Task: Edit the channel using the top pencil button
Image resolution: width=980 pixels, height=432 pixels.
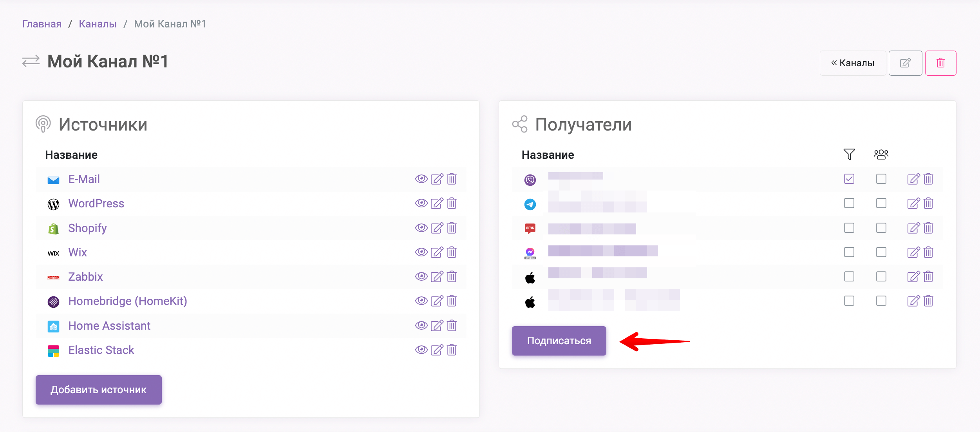Action: click(905, 63)
